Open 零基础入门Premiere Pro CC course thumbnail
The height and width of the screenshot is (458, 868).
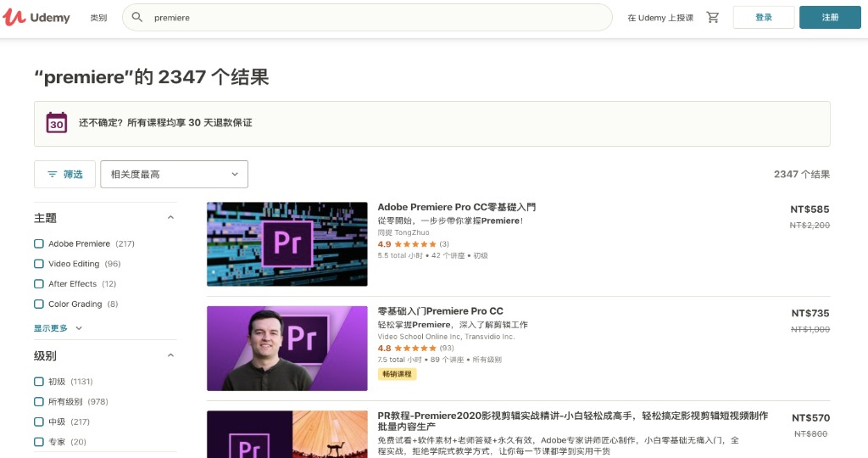[287, 349]
